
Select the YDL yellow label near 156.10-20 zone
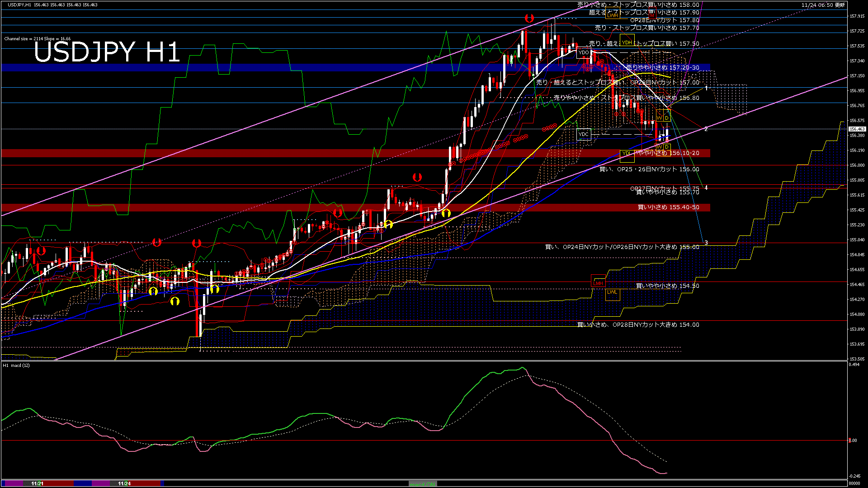coord(627,153)
